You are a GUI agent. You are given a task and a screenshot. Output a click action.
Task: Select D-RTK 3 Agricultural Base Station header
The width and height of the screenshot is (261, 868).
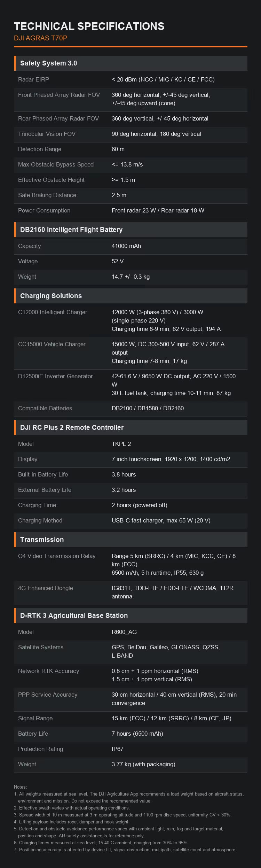click(x=130, y=615)
